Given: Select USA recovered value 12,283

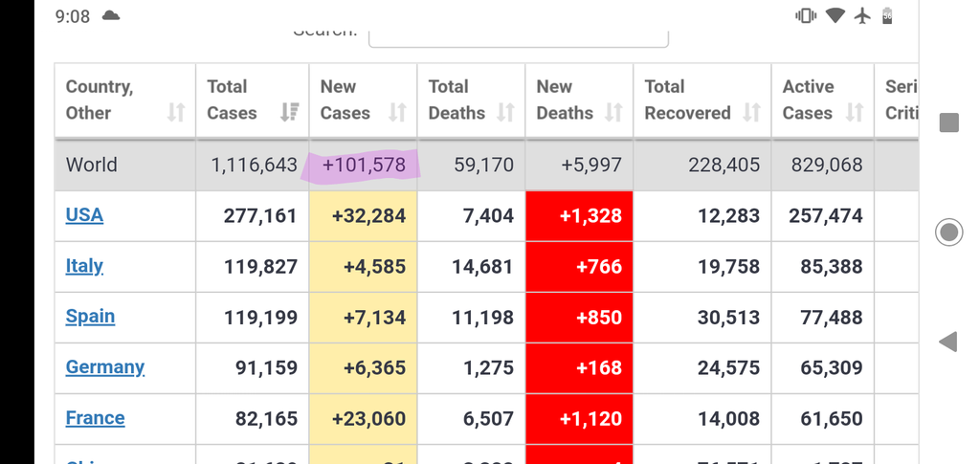Looking at the screenshot, I should (728, 216).
